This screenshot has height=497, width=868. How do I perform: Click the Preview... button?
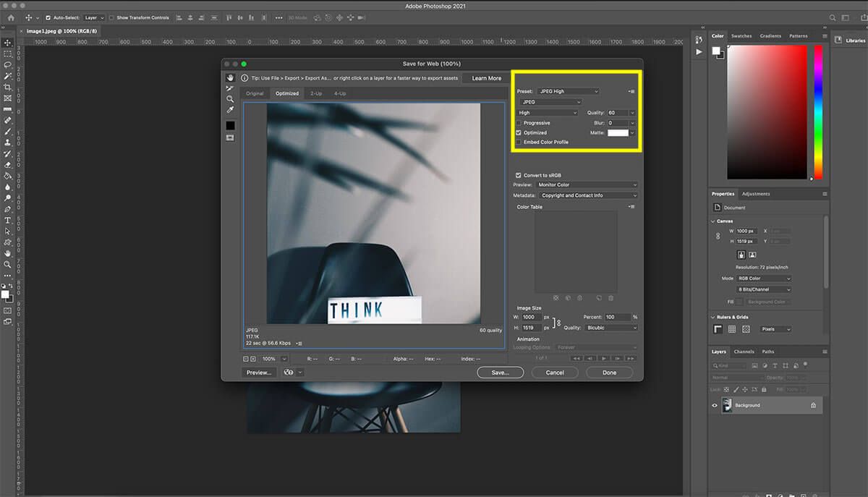pos(259,373)
